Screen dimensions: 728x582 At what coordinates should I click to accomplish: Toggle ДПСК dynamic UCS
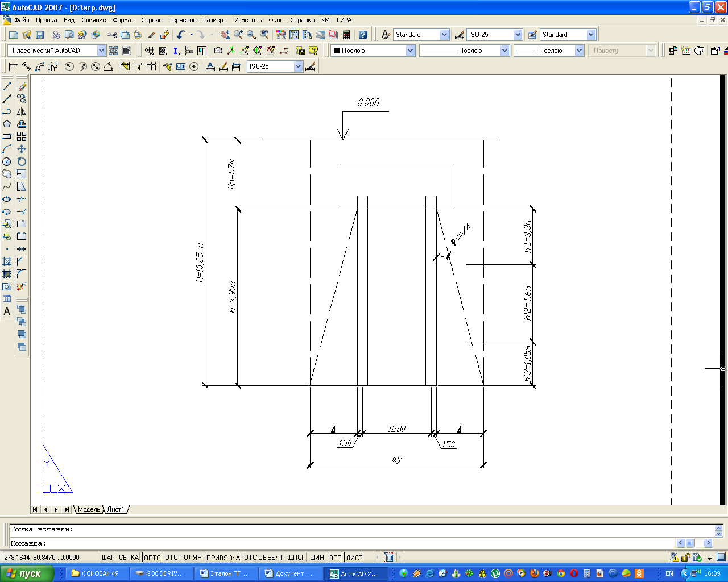pos(297,558)
